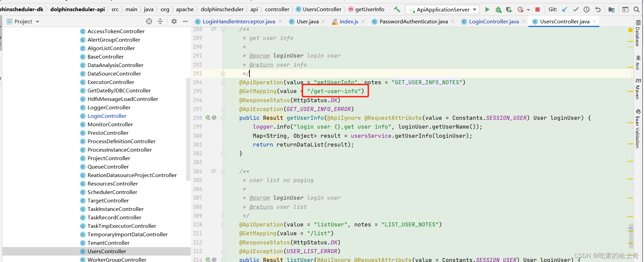Select UsersController in the project tree
Image resolution: width=644 pixels, height=262 pixels.
tap(106, 251)
